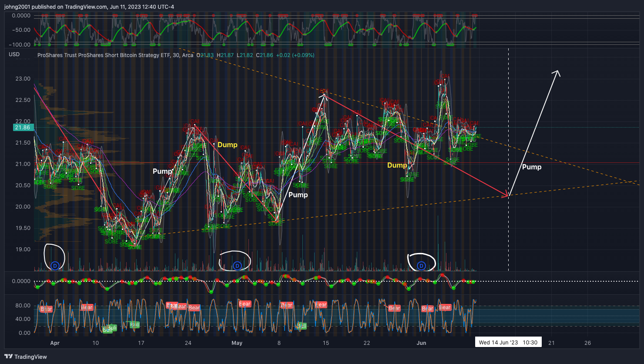The image size is (644, 364).
Task: Select the current price tag 21.86
Action: [22, 128]
